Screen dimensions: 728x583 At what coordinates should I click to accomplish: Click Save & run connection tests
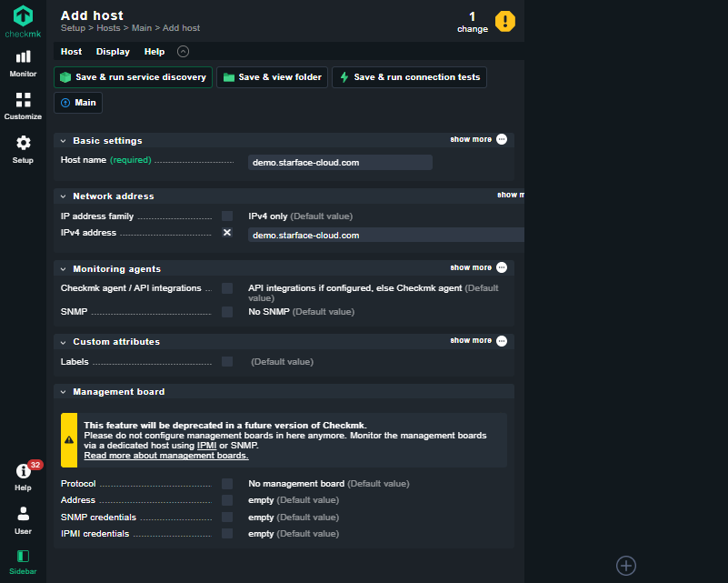click(409, 77)
